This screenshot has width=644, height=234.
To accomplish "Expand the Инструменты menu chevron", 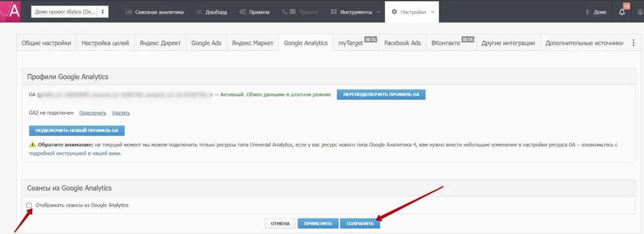I will point(378,12).
